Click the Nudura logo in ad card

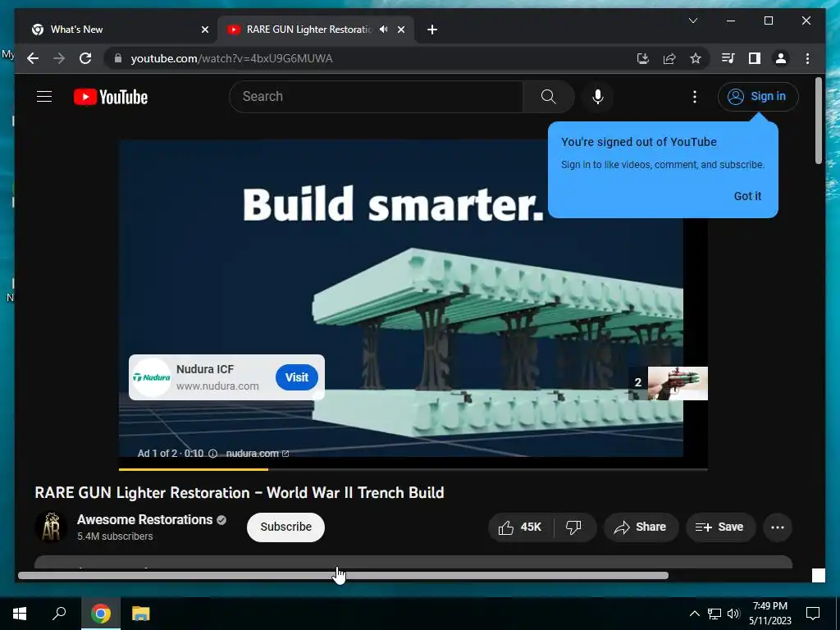click(152, 377)
